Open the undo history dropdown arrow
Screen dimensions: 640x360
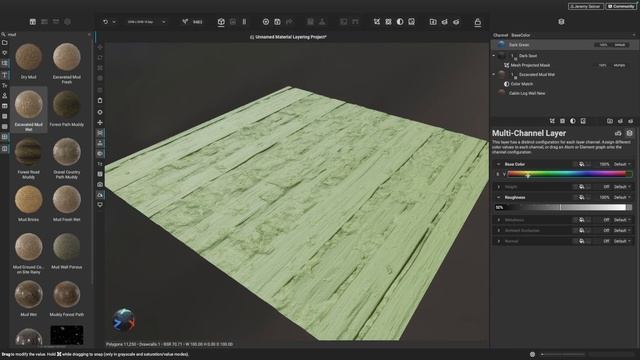point(114,22)
